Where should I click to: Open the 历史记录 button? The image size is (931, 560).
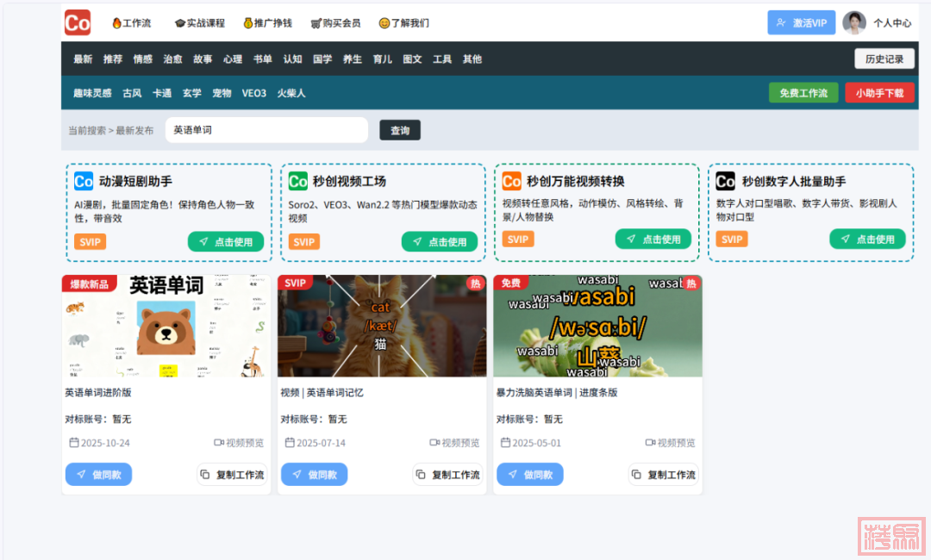[x=884, y=59]
